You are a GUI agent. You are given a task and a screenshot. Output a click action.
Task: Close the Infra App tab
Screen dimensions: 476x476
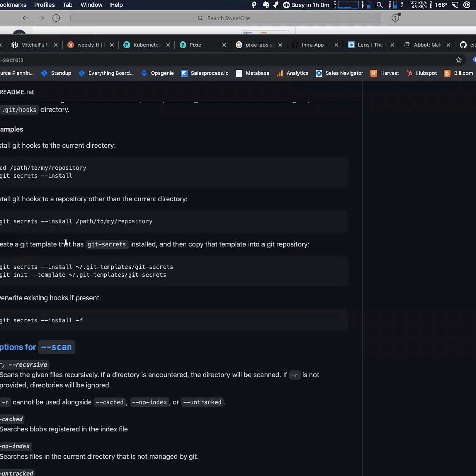pyautogui.click(x=336, y=45)
